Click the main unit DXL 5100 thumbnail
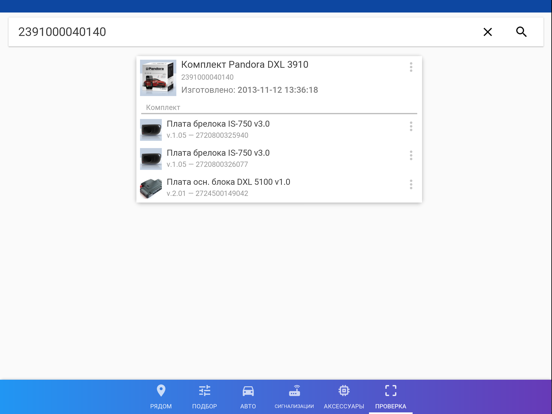The width and height of the screenshot is (552, 414). point(151,188)
